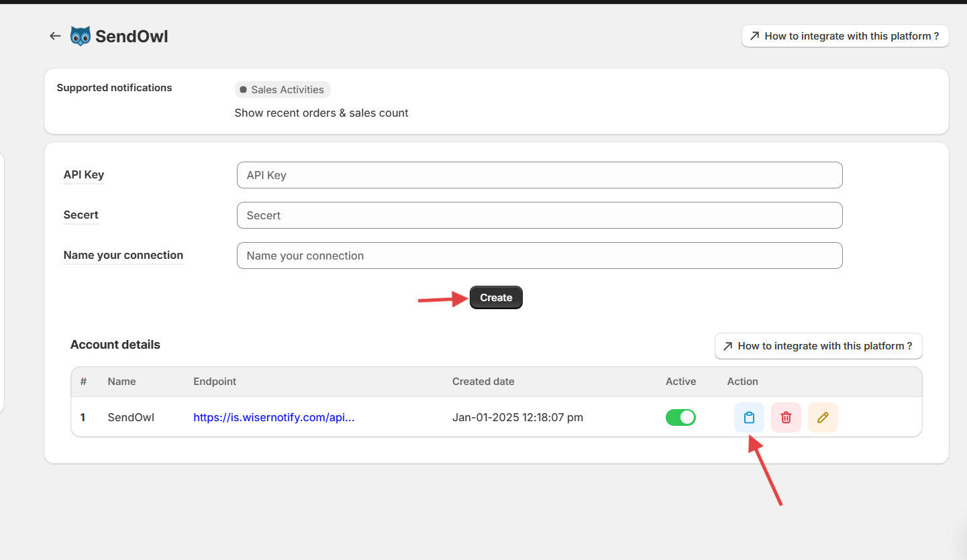The width and height of the screenshot is (967, 560).
Task: Click the Secert label
Action: [81, 215]
